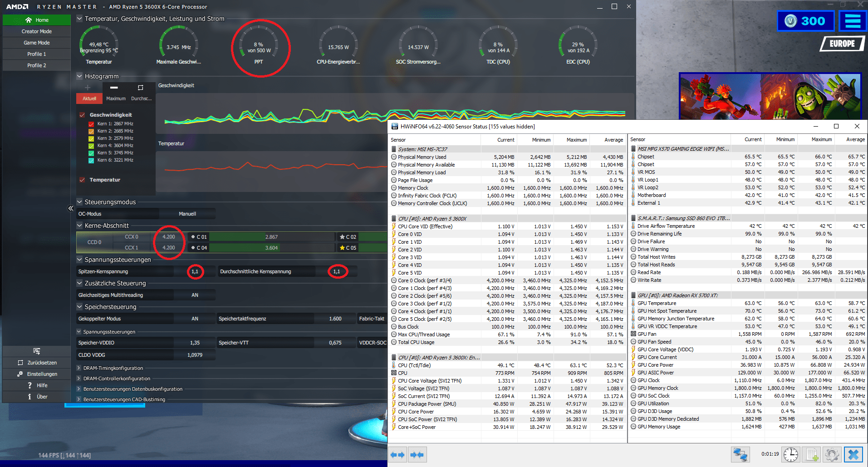The height and width of the screenshot is (467, 868).
Task: Click the minus icon in Histogramm panel
Action: (114, 88)
